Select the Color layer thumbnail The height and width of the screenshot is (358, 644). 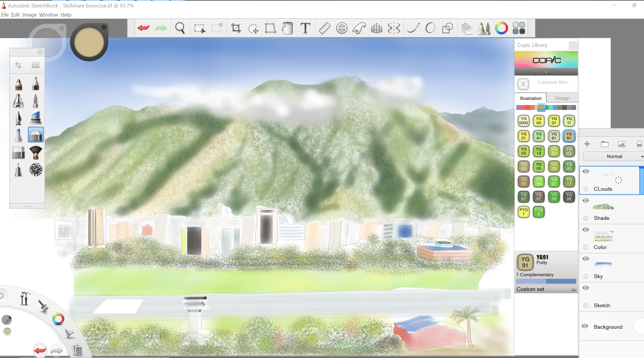point(603,235)
